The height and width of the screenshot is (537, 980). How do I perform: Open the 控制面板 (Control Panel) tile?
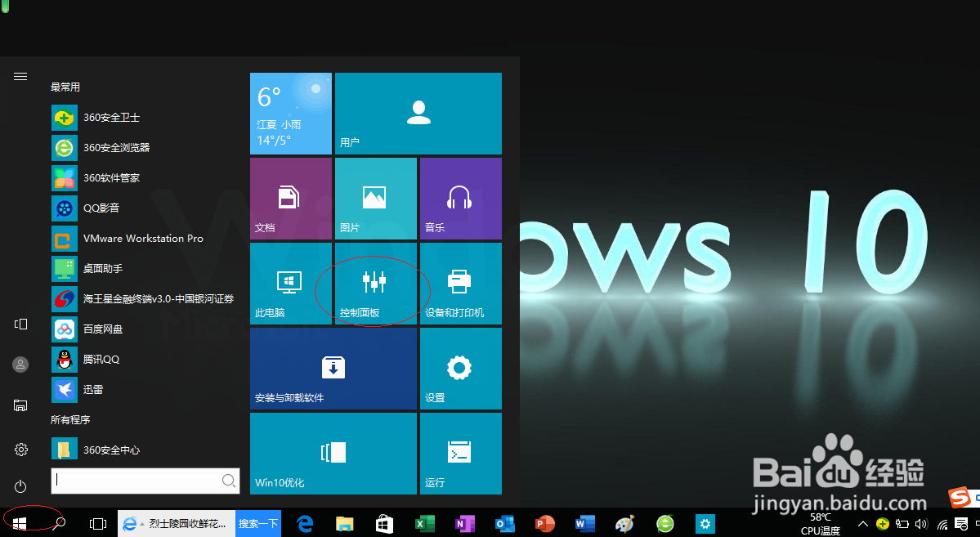374,284
